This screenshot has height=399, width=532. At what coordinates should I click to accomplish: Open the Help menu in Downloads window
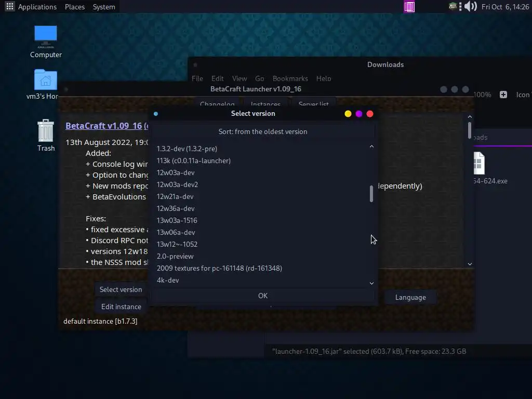click(323, 78)
